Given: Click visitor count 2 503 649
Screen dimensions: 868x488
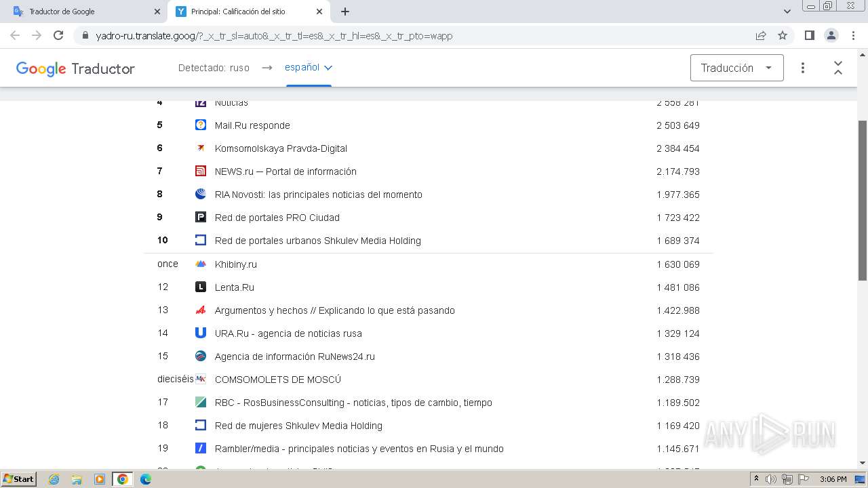Looking at the screenshot, I should tap(678, 125).
